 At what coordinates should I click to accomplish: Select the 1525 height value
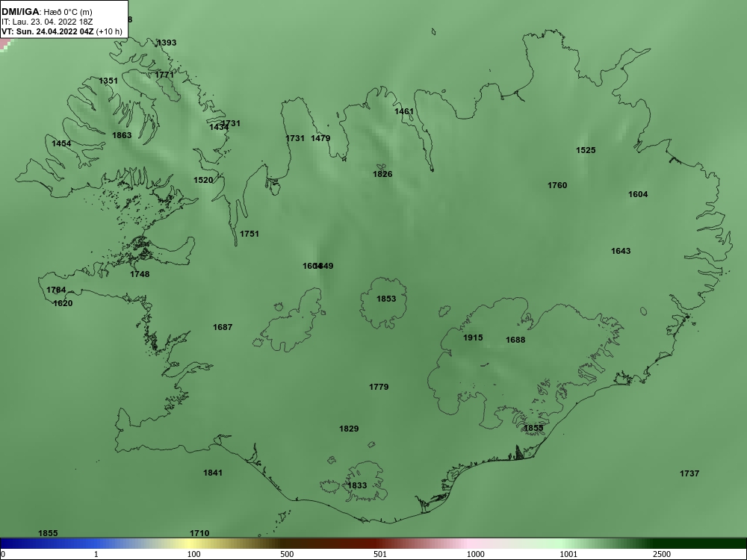pyautogui.click(x=586, y=151)
